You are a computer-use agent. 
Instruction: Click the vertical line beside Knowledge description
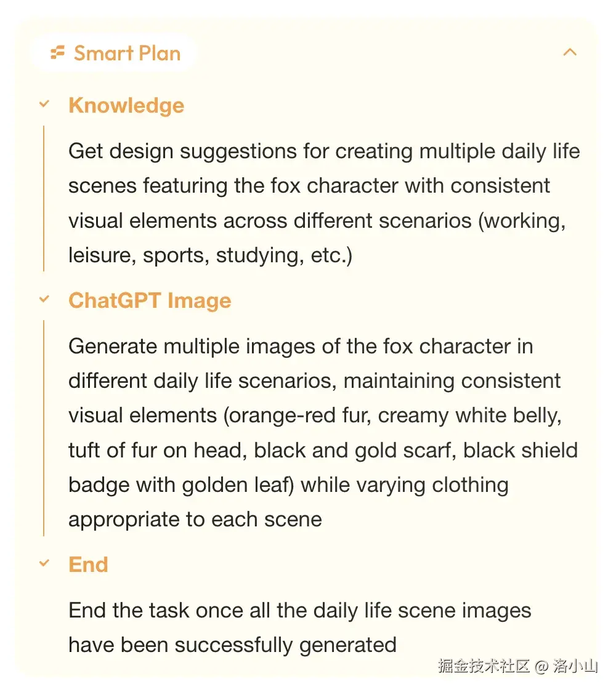coord(44,198)
